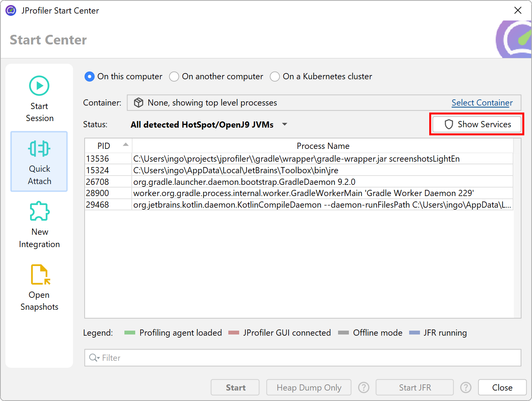The height and width of the screenshot is (401, 532).
Task: Expand the Status filter dropdown arrow
Action: 285,125
